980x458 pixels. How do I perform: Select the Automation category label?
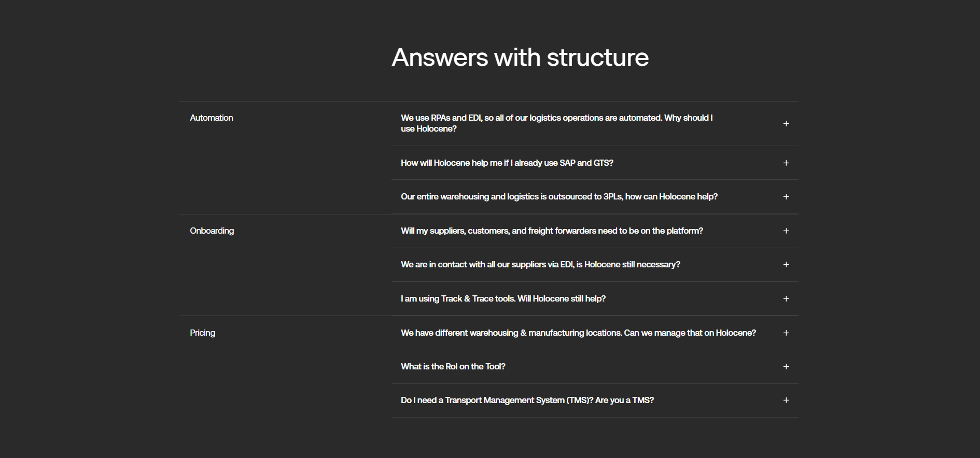pos(212,118)
